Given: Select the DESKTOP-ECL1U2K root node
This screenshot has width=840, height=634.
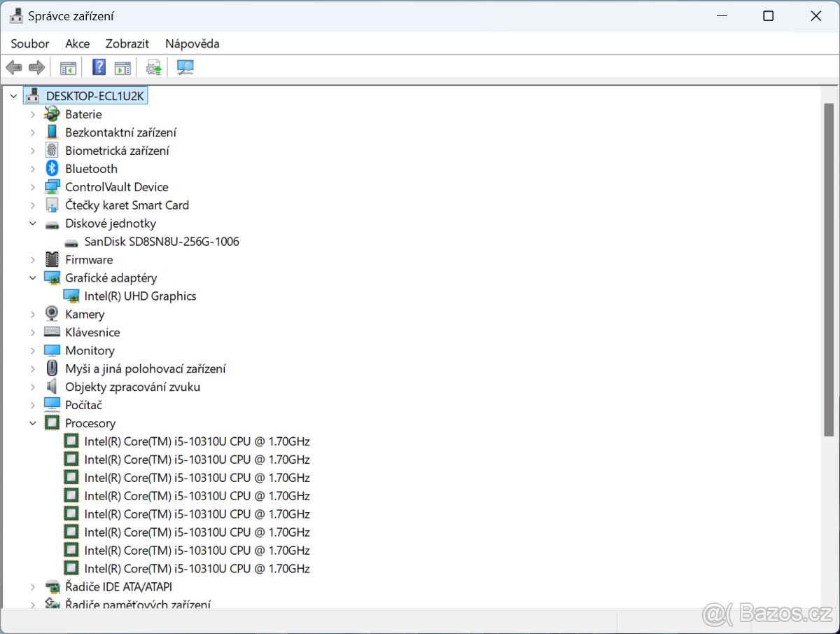Looking at the screenshot, I should [x=94, y=95].
